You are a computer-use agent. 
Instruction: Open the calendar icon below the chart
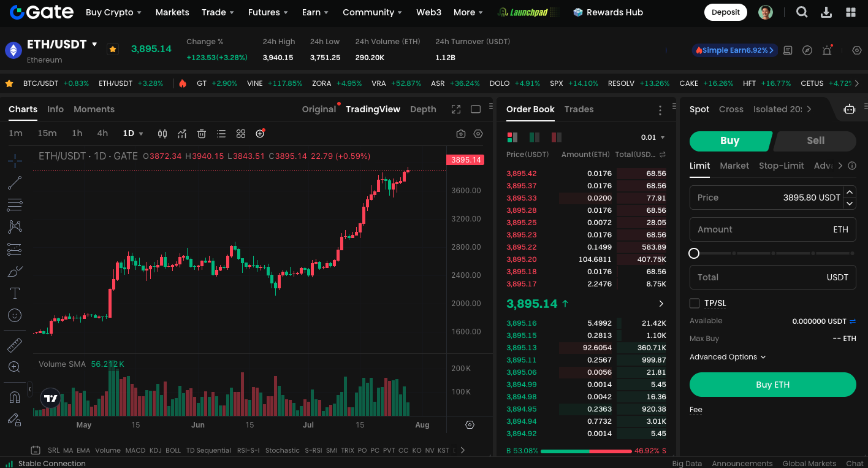[36, 450]
